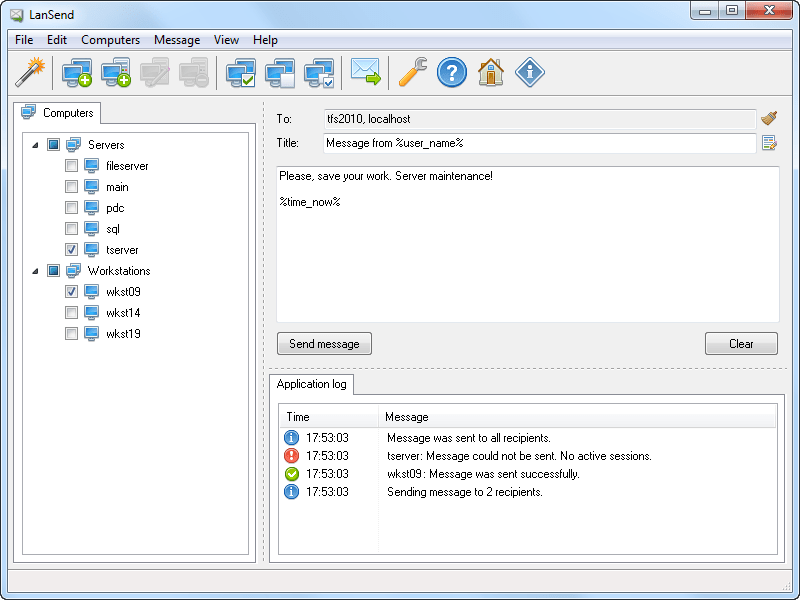Check the fileserver checkbox
The width and height of the screenshot is (800, 600).
coord(71,166)
